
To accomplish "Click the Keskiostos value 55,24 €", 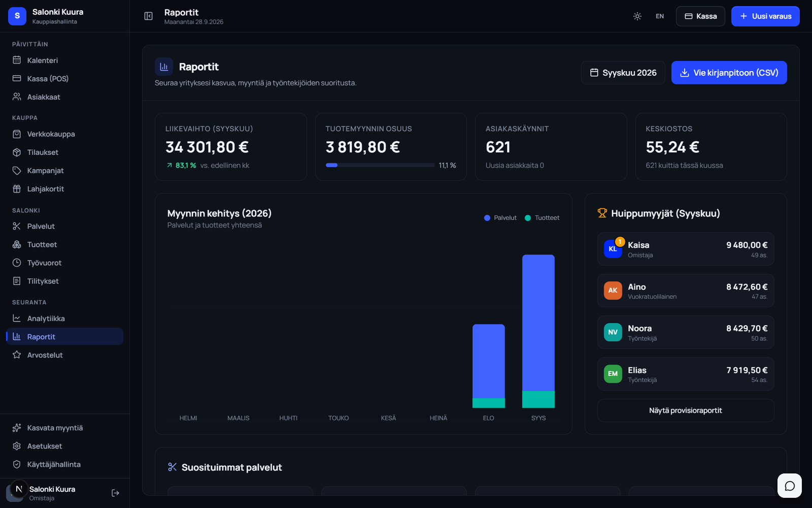I will (672, 147).
